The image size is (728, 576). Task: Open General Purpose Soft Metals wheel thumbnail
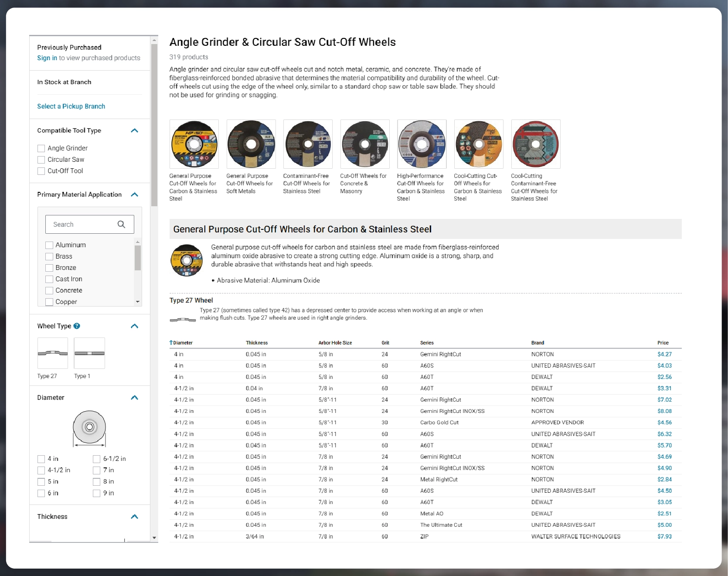[251, 144]
